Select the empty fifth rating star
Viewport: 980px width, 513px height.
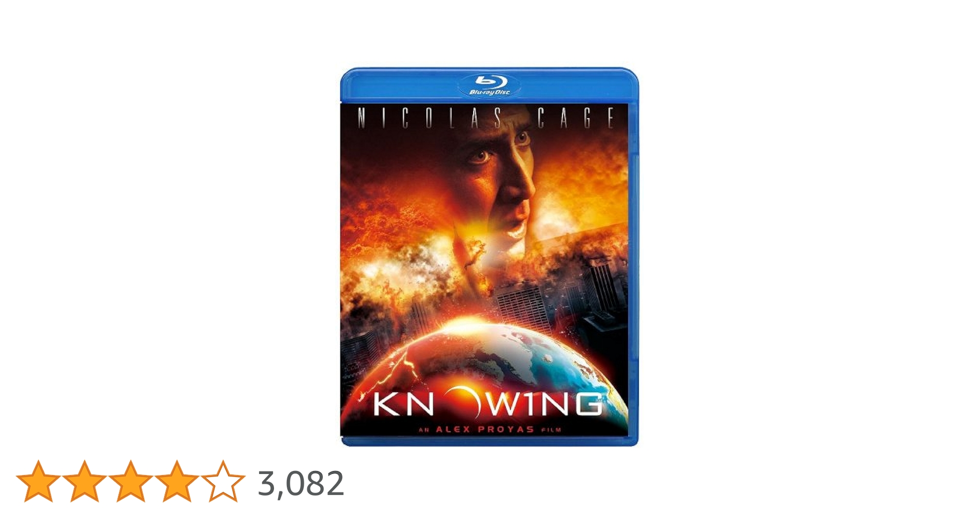click(223, 481)
